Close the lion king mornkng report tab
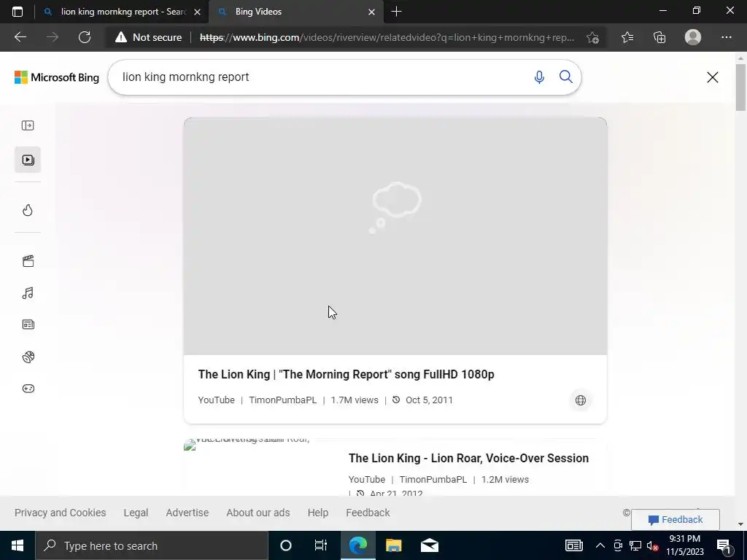The width and height of the screenshot is (747, 560). [197, 12]
